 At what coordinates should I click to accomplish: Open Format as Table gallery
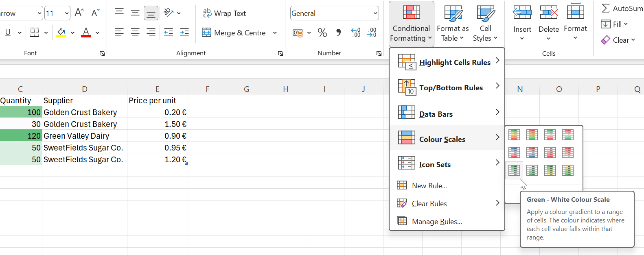click(453, 23)
